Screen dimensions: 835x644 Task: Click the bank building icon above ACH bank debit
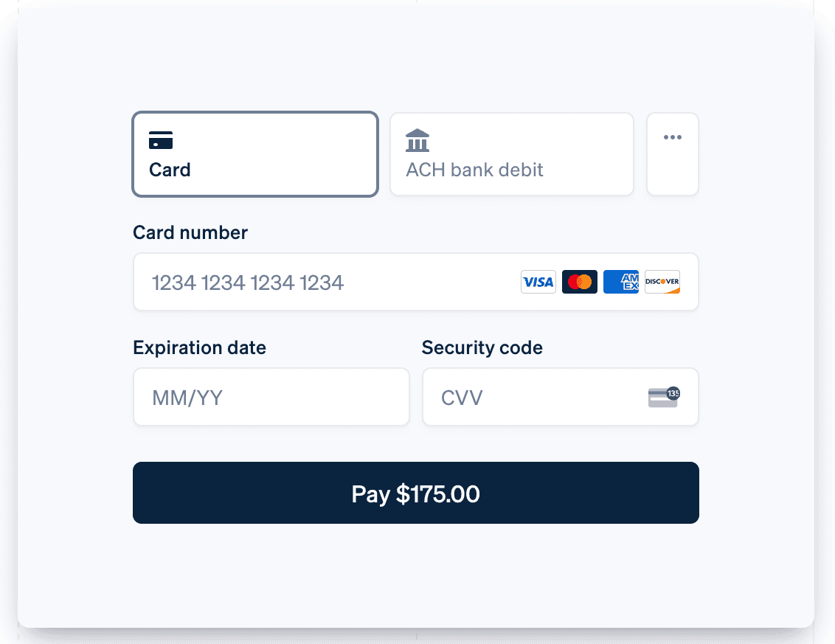tap(417, 140)
